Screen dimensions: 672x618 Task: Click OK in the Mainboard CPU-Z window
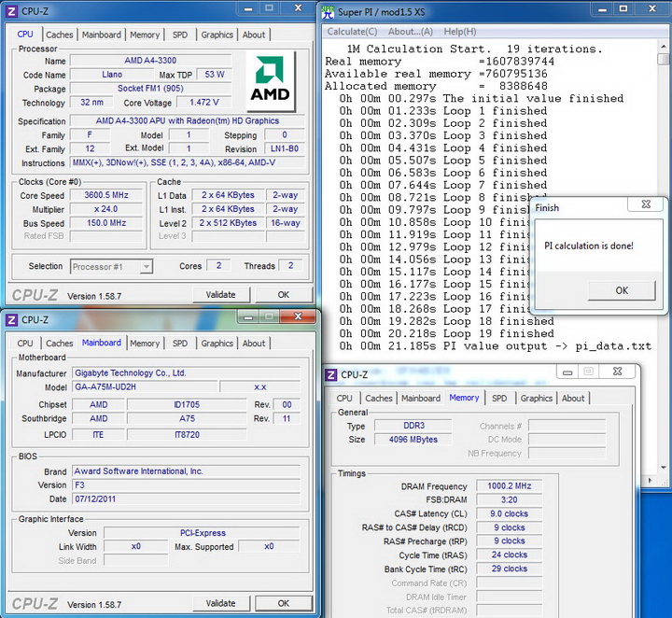pyautogui.click(x=284, y=603)
